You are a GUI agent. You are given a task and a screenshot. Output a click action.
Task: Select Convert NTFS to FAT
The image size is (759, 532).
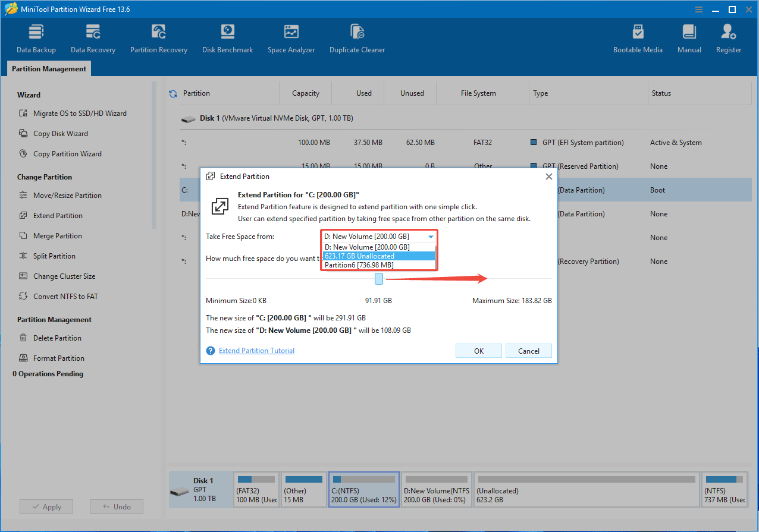(x=58, y=297)
